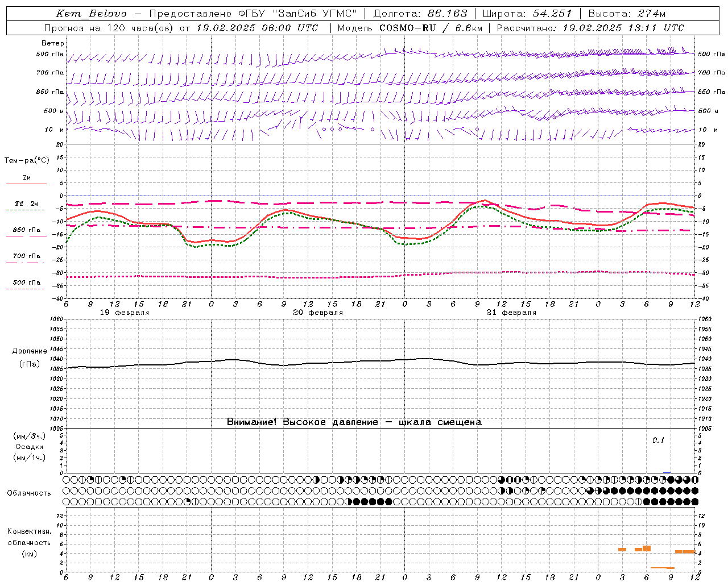Click the Td 2м dew point legend entry
Viewport: 728px width, 582px height.
(x=27, y=203)
